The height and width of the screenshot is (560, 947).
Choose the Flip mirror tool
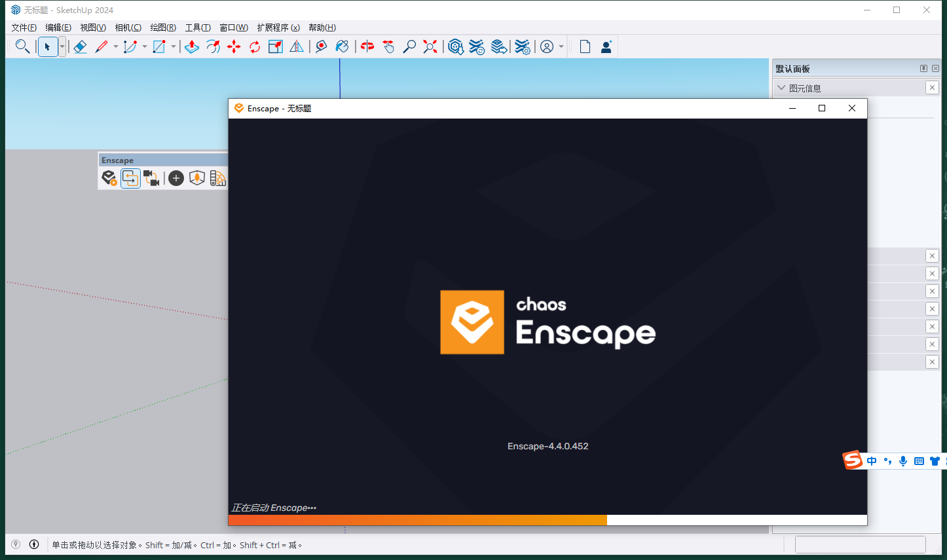[297, 47]
